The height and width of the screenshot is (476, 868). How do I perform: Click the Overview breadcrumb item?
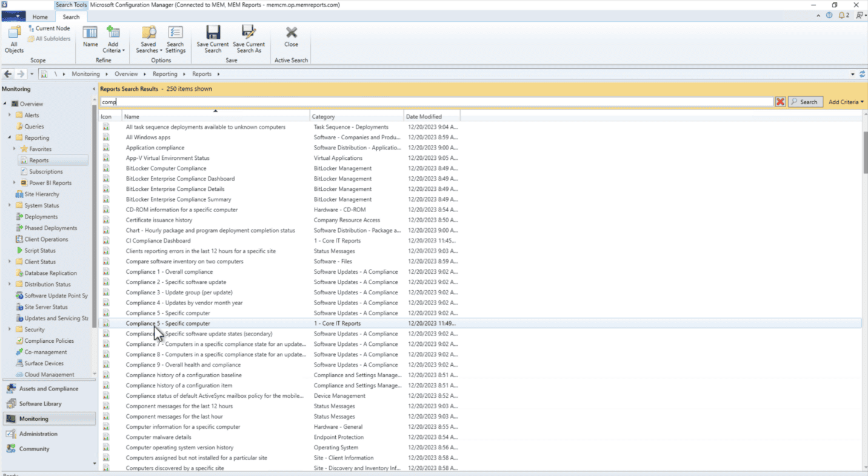coord(126,74)
